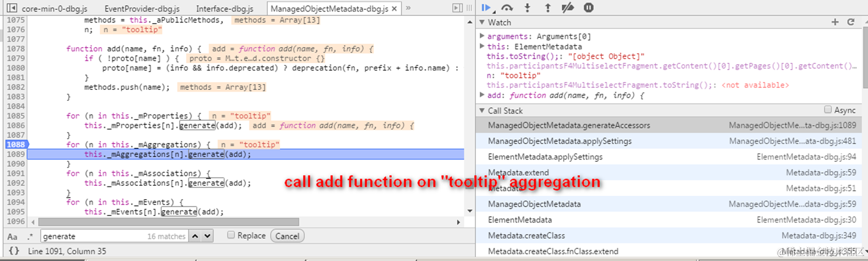Click the debugger pane vertical scrollbar

[x=864, y=58]
